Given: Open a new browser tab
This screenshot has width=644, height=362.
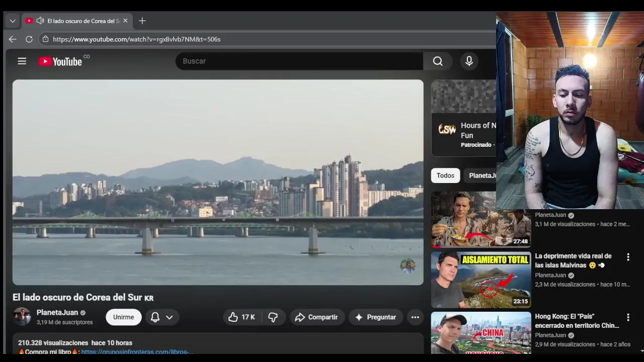Looking at the screenshot, I should [142, 21].
